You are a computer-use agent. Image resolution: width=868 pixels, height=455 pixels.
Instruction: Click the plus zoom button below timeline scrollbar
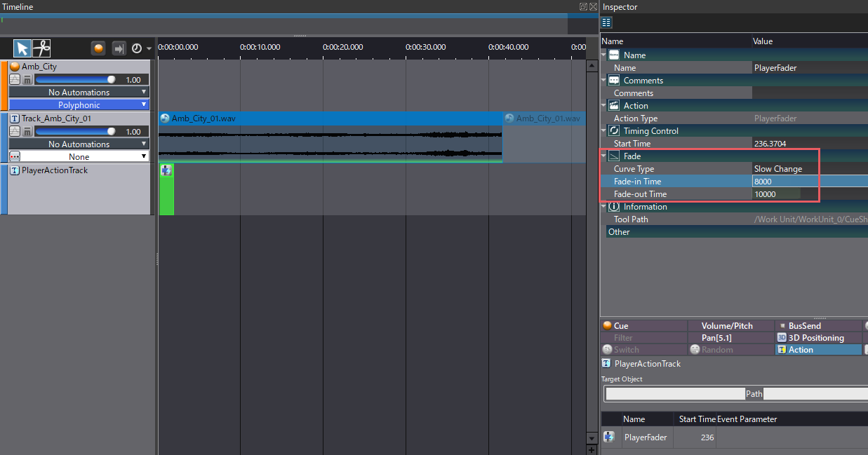pyautogui.click(x=592, y=449)
